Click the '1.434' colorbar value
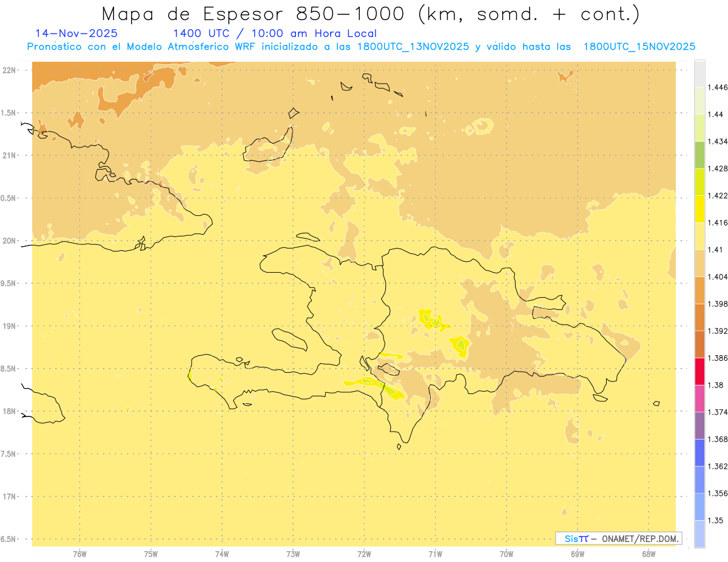The image size is (728, 562). coord(717,142)
